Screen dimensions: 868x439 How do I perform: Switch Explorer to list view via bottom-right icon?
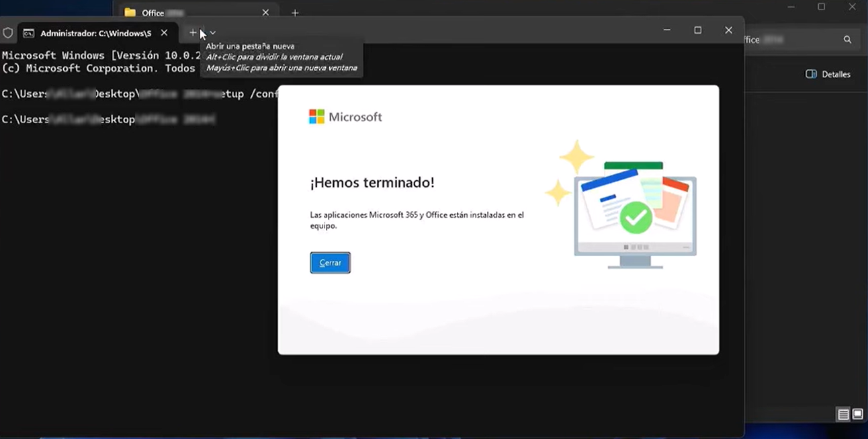click(x=843, y=414)
